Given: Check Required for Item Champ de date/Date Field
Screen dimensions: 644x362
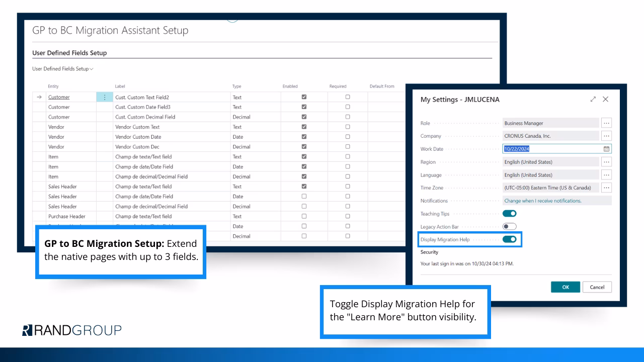Looking at the screenshot, I should [348, 166].
